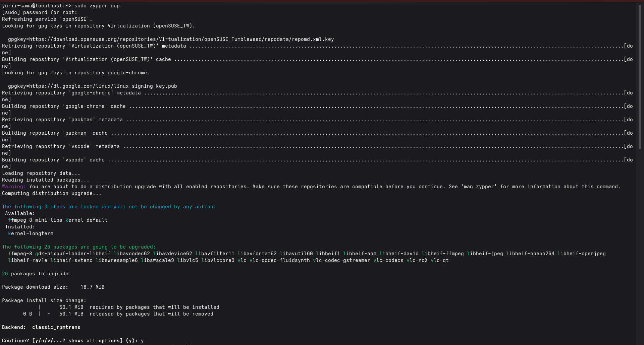The width and height of the screenshot is (644, 345).
Task: Click the 'sudo zypper dup' command text
Action: pos(97,6)
